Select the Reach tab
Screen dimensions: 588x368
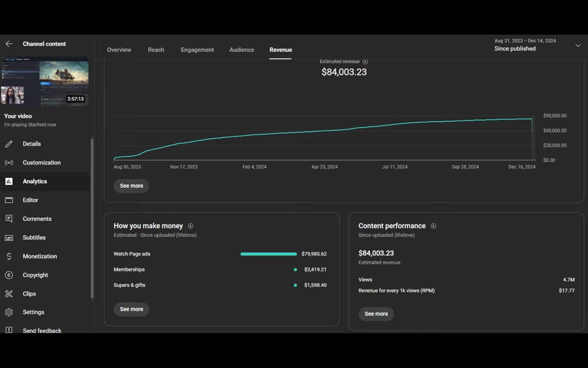pyautogui.click(x=156, y=50)
